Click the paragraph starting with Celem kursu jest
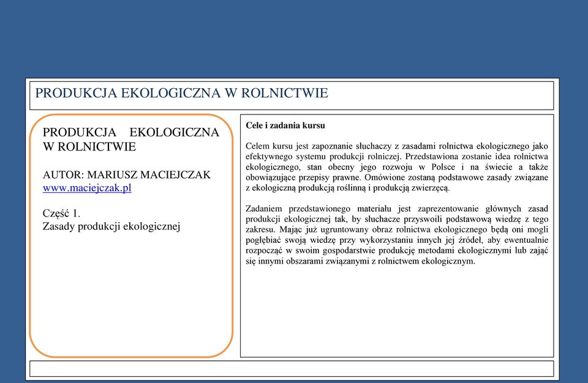Viewport: 588px width, 383px height. click(x=397, y=167)
